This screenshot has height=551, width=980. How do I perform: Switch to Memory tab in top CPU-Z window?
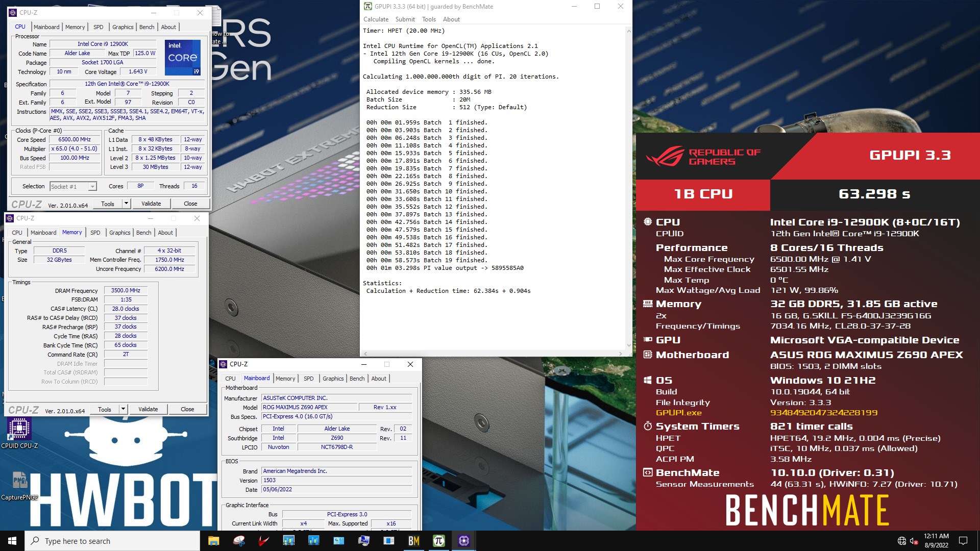[75, 27]
